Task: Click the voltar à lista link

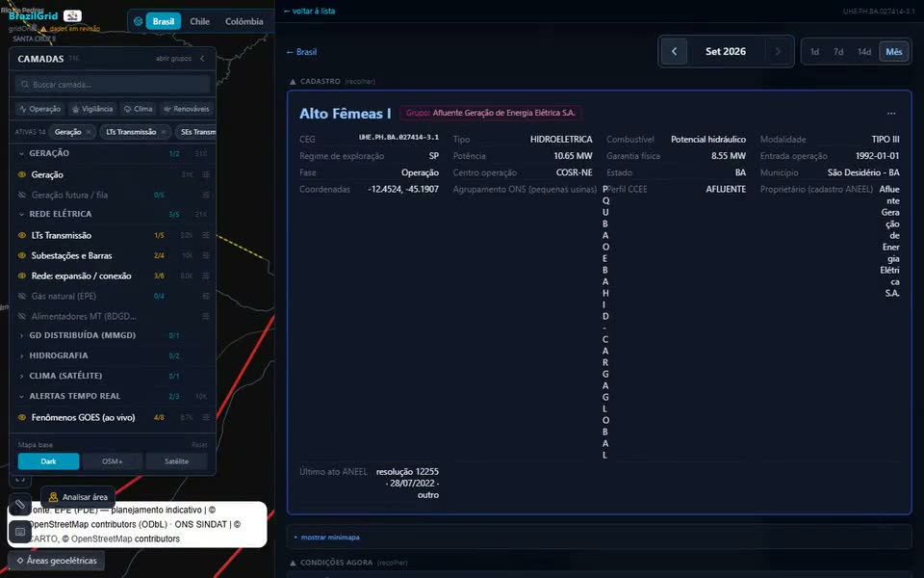Action: 309,11
